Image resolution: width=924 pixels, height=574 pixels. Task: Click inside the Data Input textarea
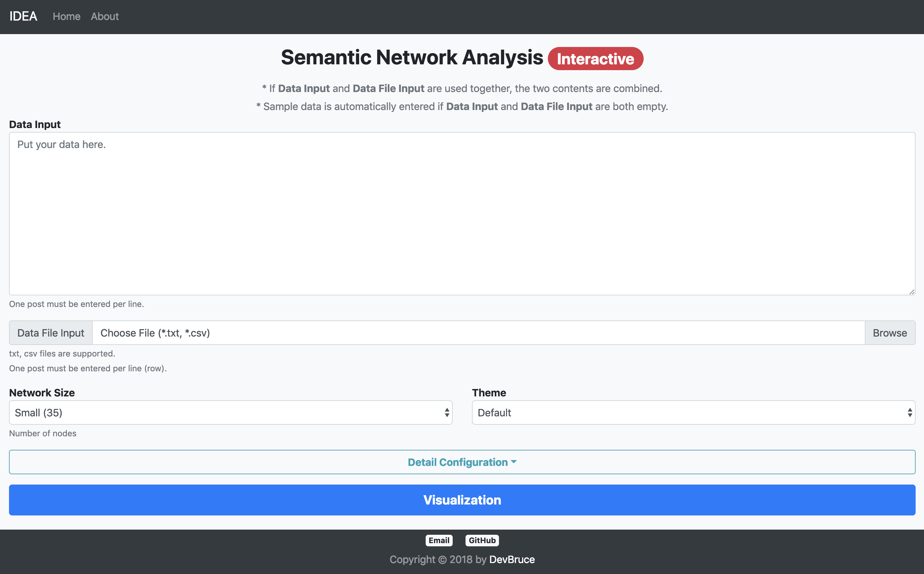[x=462, y=213]
